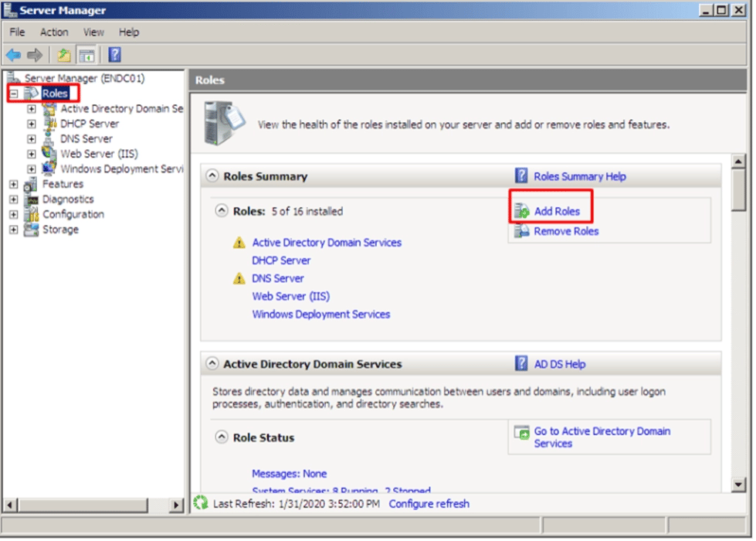This screenshot has width=756, height=541.
Task: Open the Roles Summary Help link
Action: [x=579, y=176]
